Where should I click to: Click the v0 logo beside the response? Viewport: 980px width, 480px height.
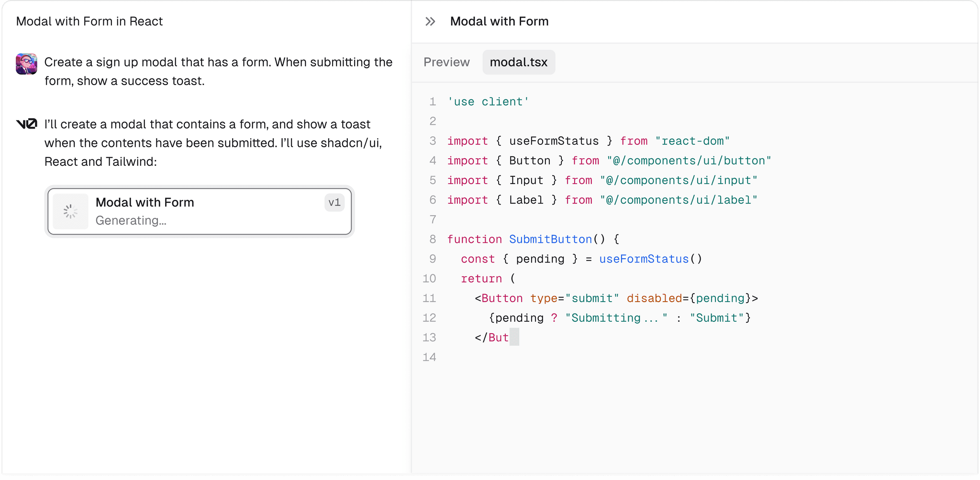click(x=26, y=124)
